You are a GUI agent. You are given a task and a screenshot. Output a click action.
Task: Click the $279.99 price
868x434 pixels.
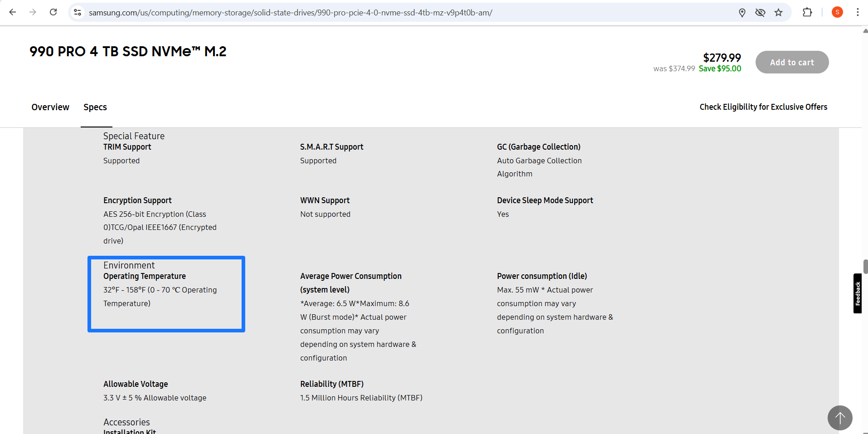[x=722, y=58]
